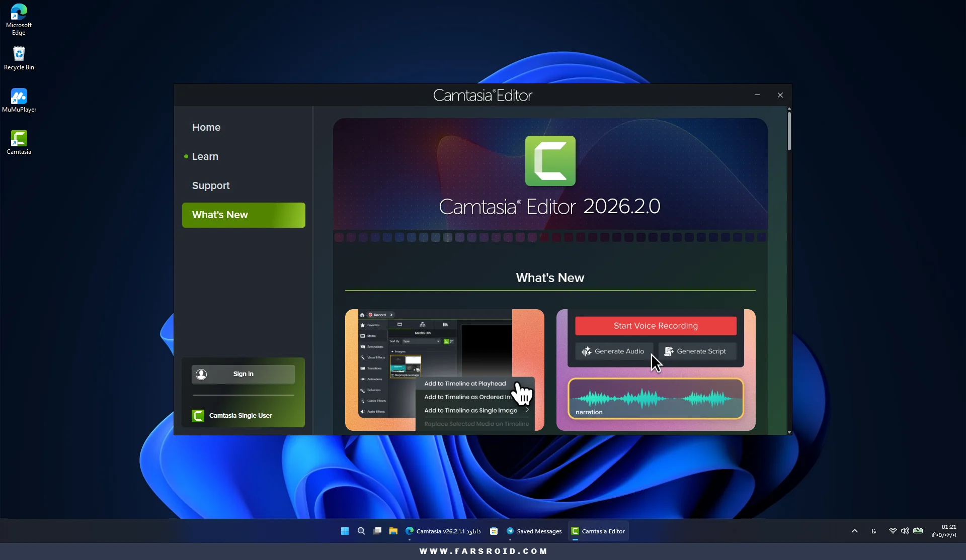Show hidden system tray icons
The width and height of the screenshot is (966, 560).
pyautogui.click(x=855, y=531)
